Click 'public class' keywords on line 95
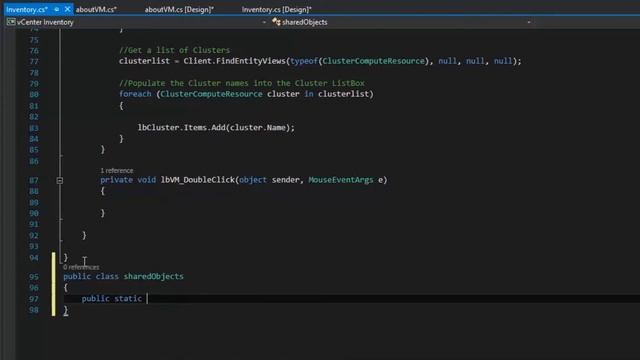This screenshot has width=640, height=360. point(91,276)
